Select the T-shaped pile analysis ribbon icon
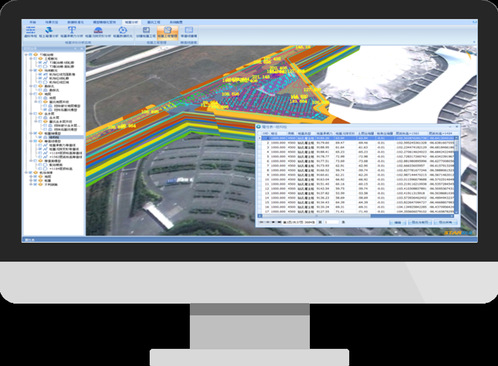Image resolution: width=498 pixels, height=366 pixels. pos(72,30)
